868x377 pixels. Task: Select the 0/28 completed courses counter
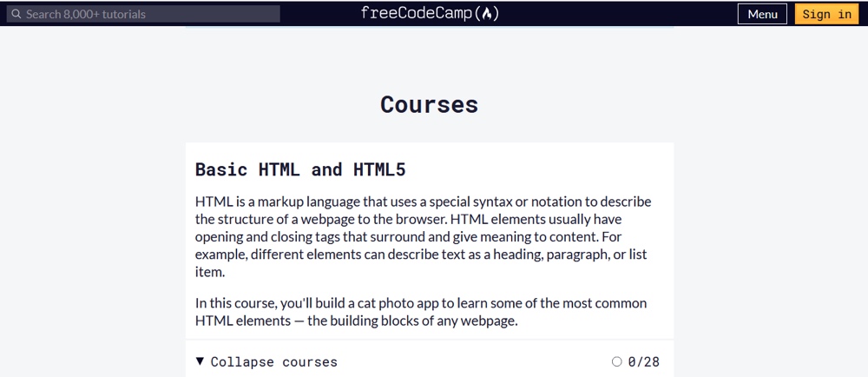(643, 361)
